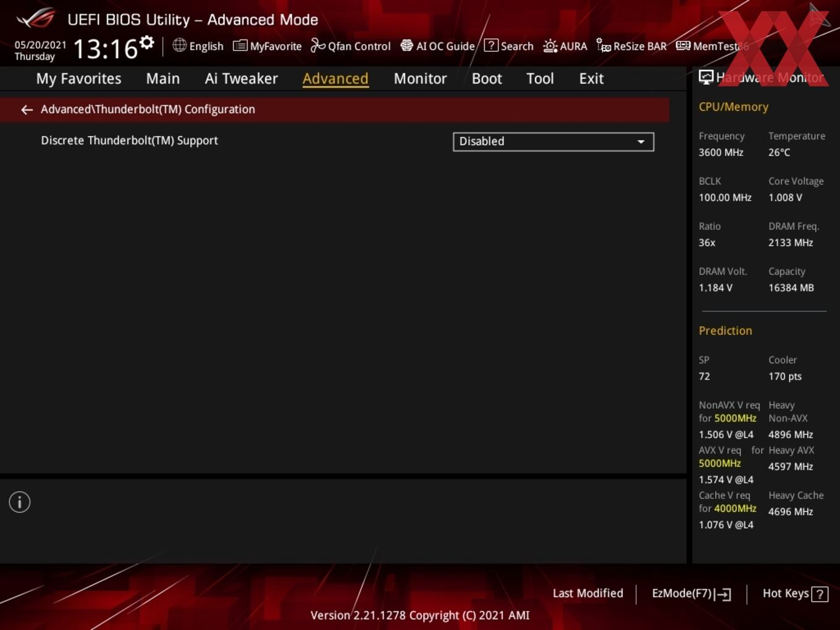Viewport: 840px width, 630px height.
Task: Open MyFavorite list icon
Action: 240,46
